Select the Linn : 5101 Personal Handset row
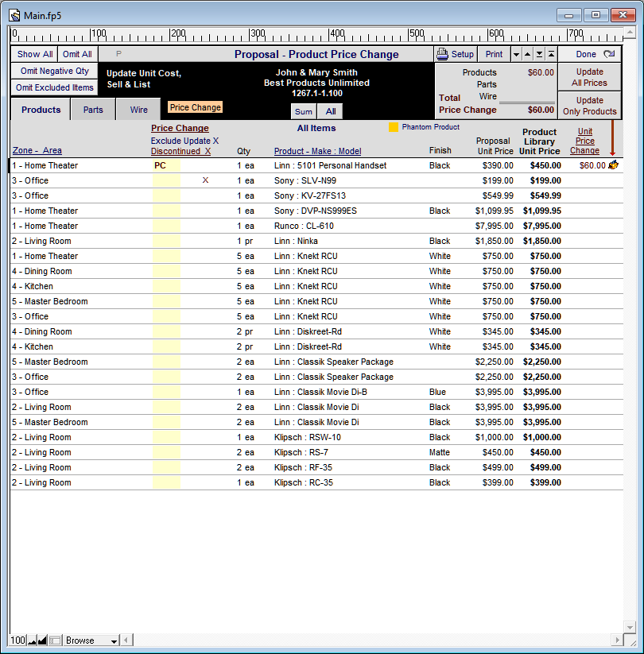Image resolution: width=644 pixels, height=654 pixels. [316, 165]
